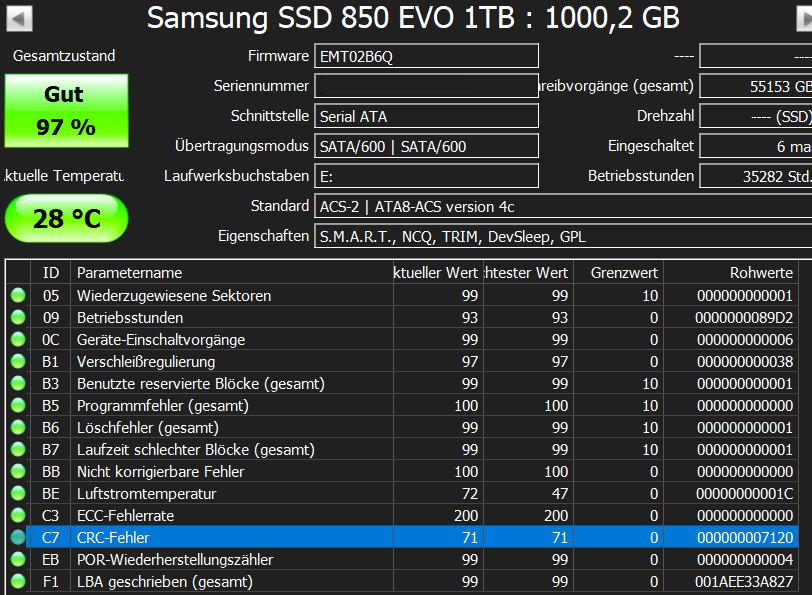Click the Laufwerksbuchstaben field showing E:
This screenshot has height=595, width=812.
tap(426, 176)
